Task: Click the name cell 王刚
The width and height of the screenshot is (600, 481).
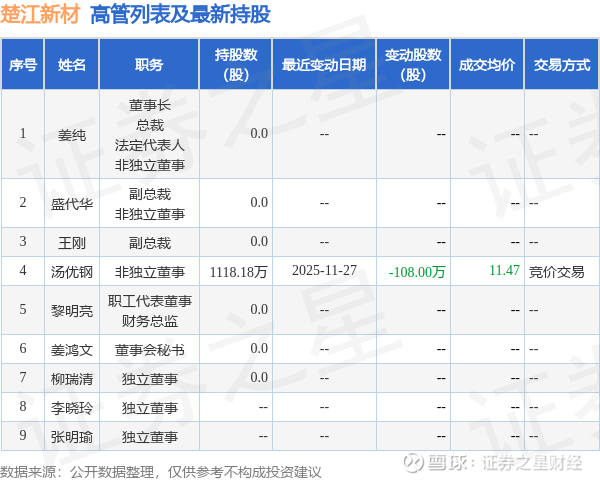Action: coord(72,243)
